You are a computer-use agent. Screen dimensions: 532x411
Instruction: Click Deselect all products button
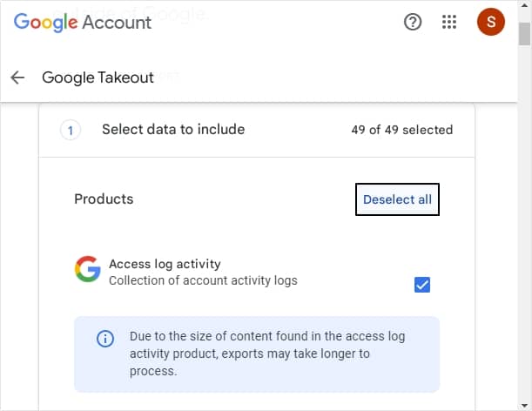point(397,199)
